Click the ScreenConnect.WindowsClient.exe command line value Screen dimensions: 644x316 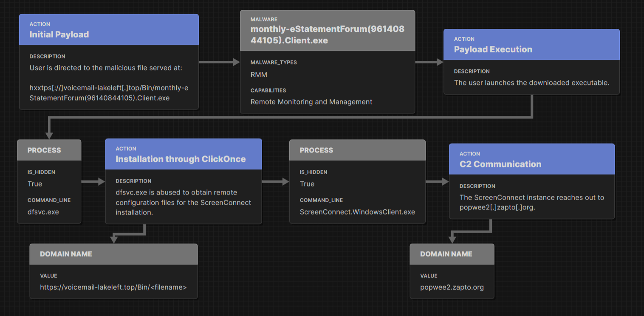[357, 212]
